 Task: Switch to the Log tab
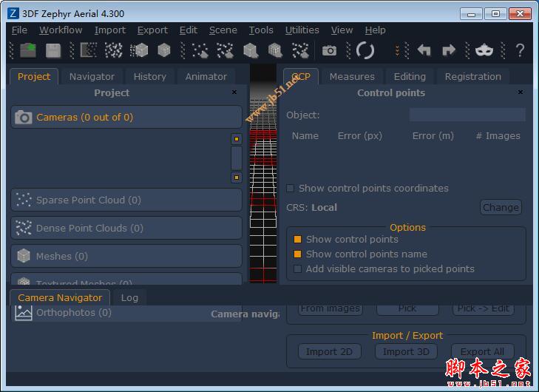tap(129, 298)
